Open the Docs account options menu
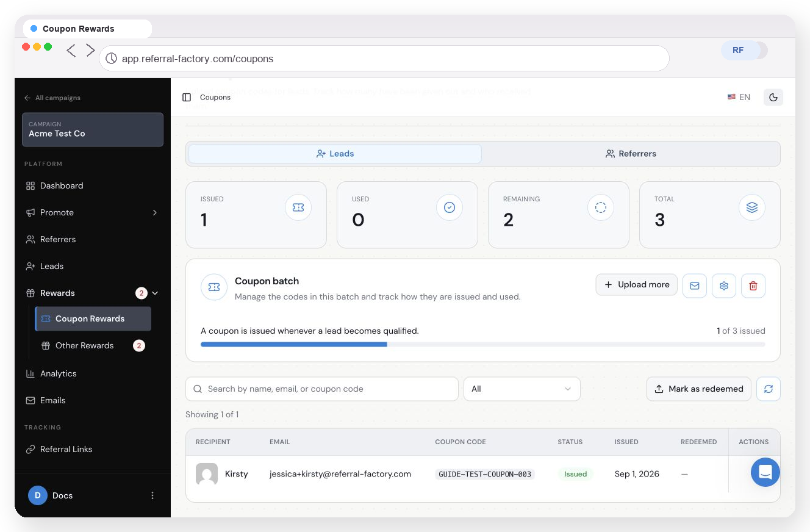The width and height of the screenshot is (810, 532). (x=152, y=495)
